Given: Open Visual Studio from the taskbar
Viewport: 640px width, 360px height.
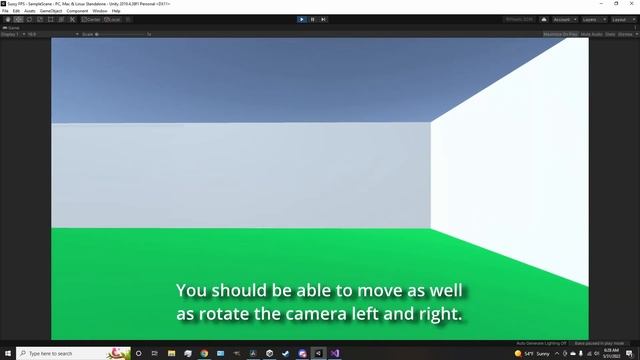Looking at the screenshot, I should 335,353.
